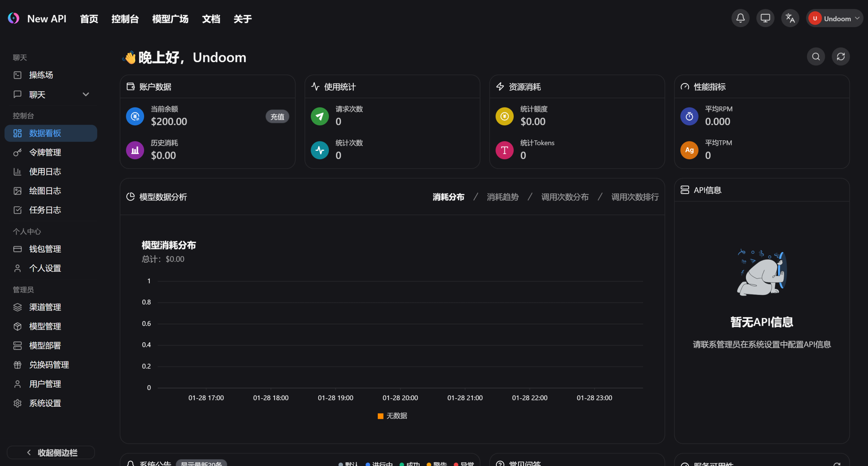Screen dimensions: 868x466
Task: Expand the 聊天 sidebar submenu chevron
Action: (x=86, y=95)
